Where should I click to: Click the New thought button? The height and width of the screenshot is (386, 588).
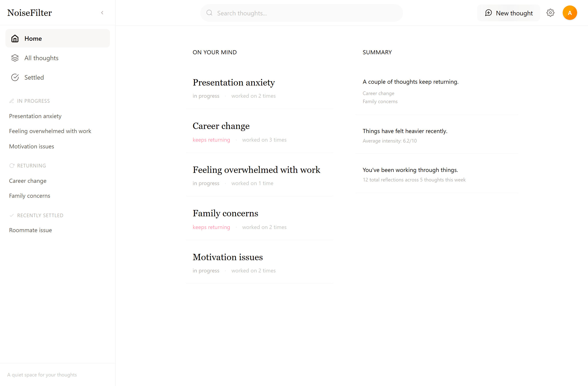click(508, 13)
